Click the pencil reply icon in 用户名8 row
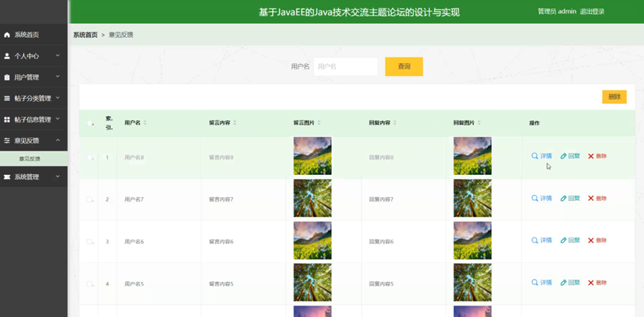Image resolution: width=644 pixels, height=317 pixels. pyautogui.click(x=564, y=156)
